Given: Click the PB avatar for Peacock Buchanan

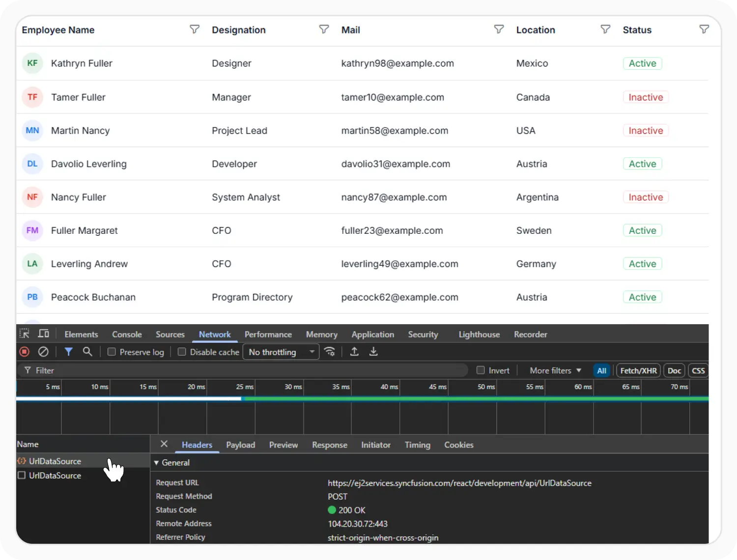Looking at the screenshot, I should coord(32,297).
